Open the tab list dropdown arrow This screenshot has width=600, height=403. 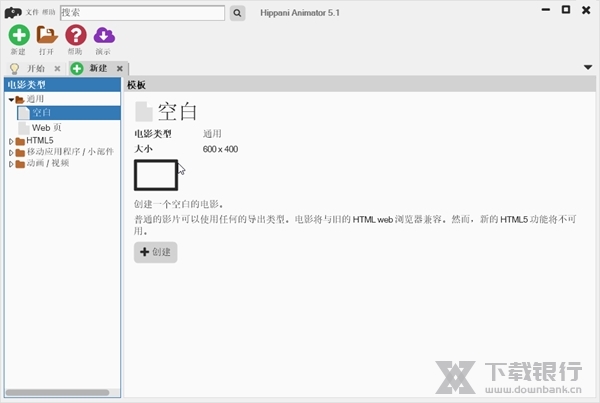coord(588,67)
